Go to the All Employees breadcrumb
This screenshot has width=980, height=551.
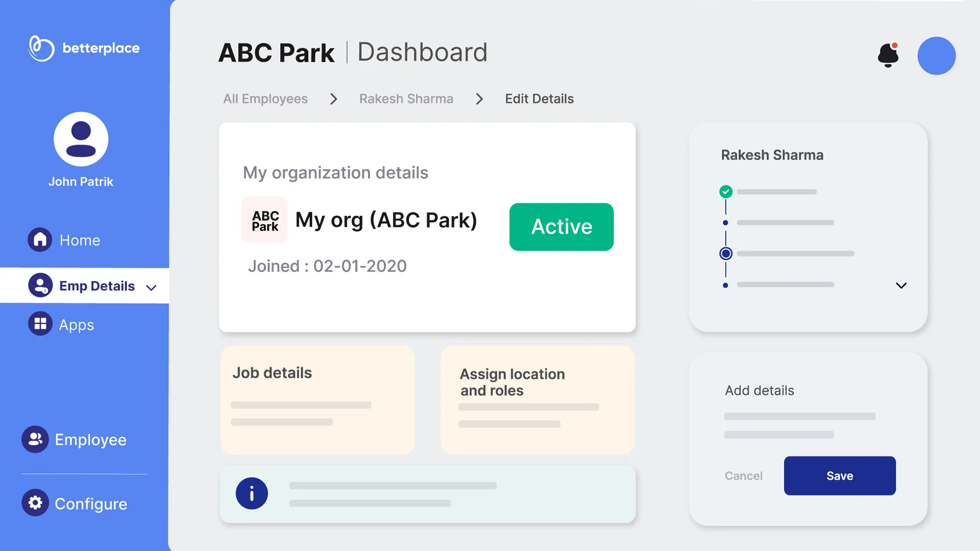[x=265, y=99]
